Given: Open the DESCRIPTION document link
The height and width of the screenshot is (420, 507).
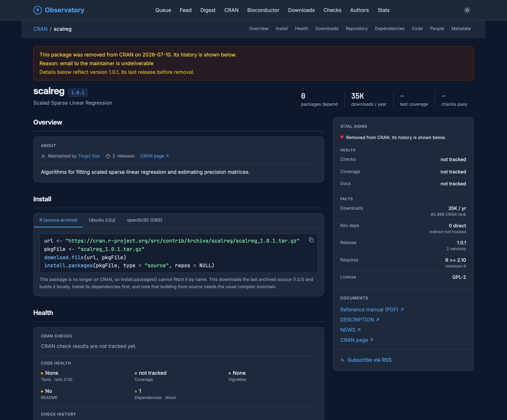Looking at the screenshot, I should coord(360,320).
